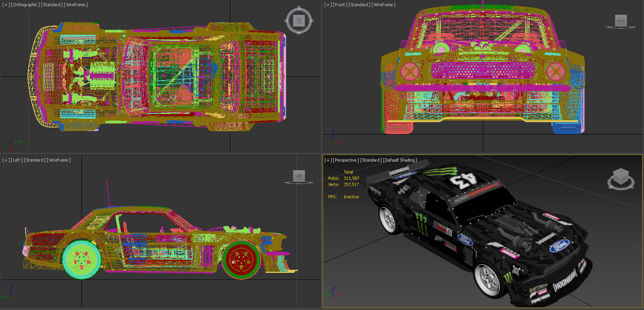
Task: Click the 43 roof number on the car
Action: (x=463, y=181)
